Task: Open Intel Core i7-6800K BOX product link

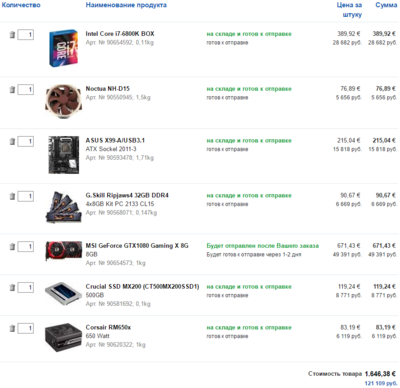Action: pyautogui.click(x=120, y=34)
